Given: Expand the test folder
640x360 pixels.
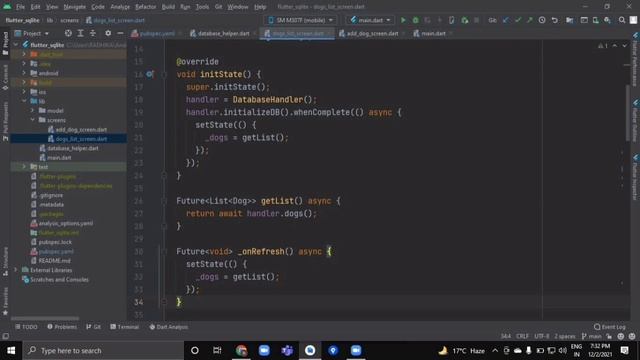Looking at the screenshot, I should [x=24, y=167].
